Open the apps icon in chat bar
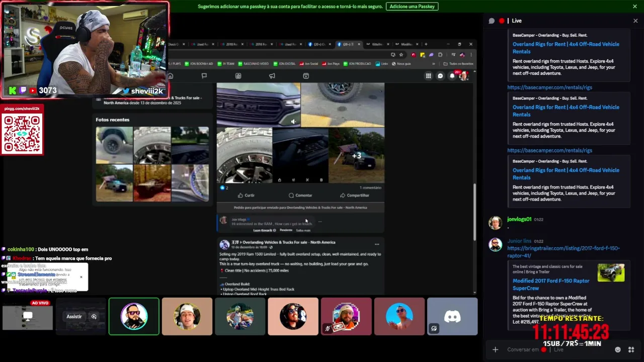Image resolution: width=644 pixels, height=362 pixels. tap(631, 349)
